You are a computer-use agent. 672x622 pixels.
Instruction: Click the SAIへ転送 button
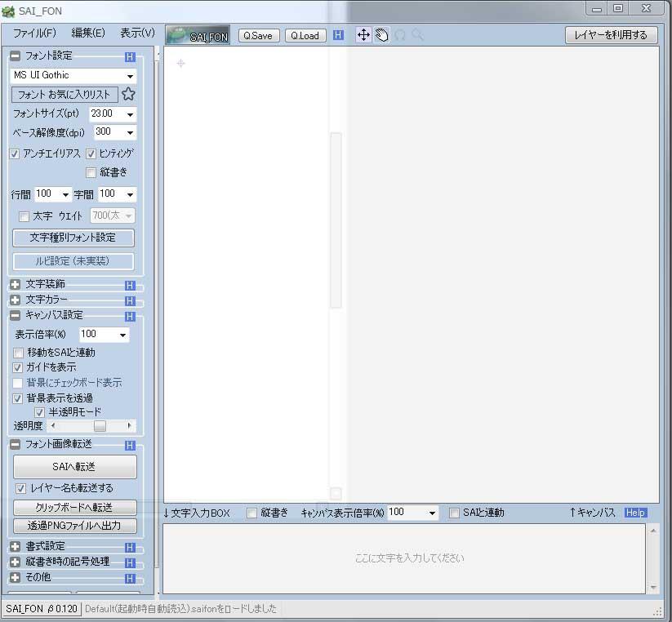coord(74,467)
